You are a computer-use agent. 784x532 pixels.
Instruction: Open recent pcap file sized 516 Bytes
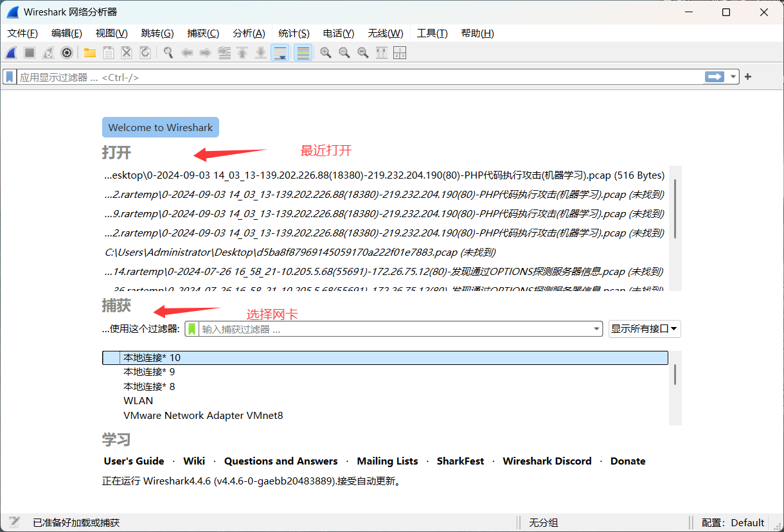[x=384, y=175]
